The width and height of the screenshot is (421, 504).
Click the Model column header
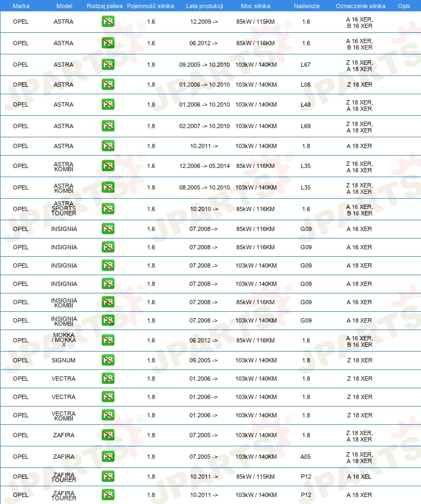(x=64, y=6)
